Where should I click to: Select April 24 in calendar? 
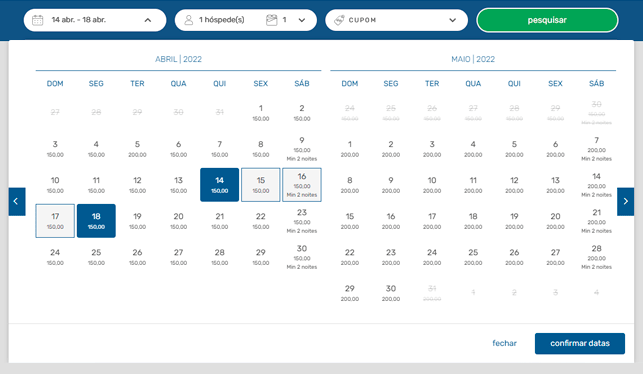click(x=55, y=257)
